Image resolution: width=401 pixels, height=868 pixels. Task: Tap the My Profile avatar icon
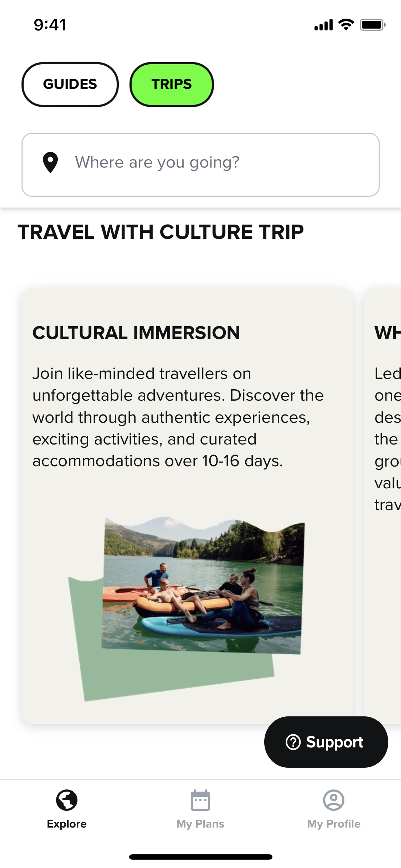pyautogui.click(x=334, y=800)
